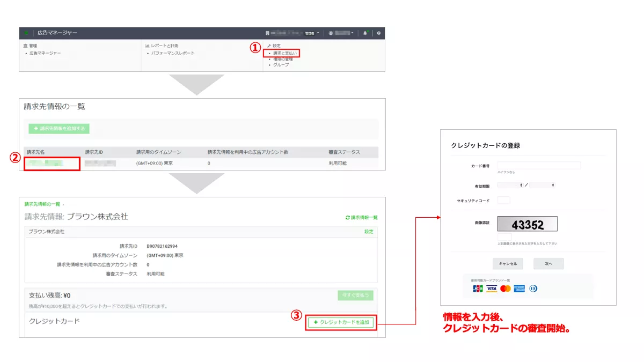
Task: Click the 請求情報一覧 refresh link
Action: pos(361,217)
